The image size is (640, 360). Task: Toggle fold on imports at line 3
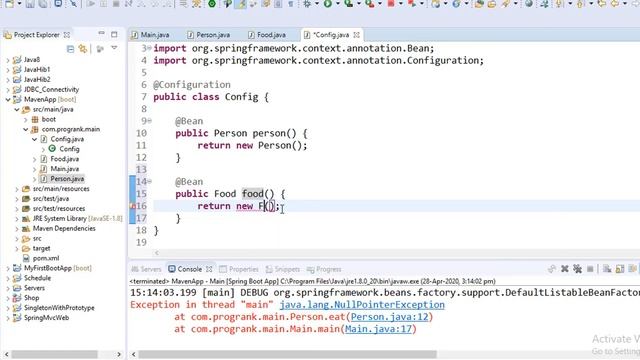click(149, 48)
